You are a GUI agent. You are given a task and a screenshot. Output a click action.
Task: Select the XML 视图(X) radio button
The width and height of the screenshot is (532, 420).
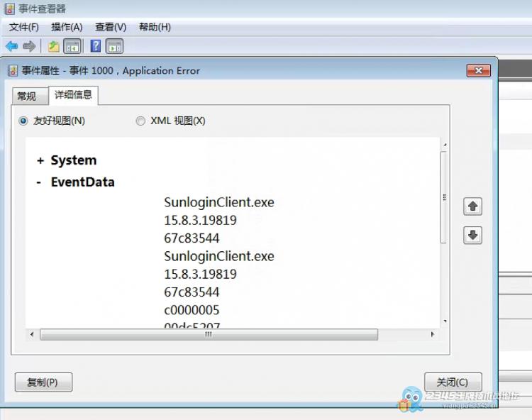pos(140,121)
